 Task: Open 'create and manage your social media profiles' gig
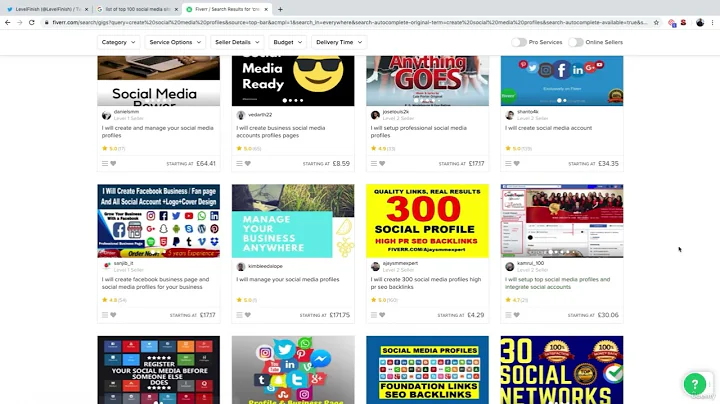[158, 132]
